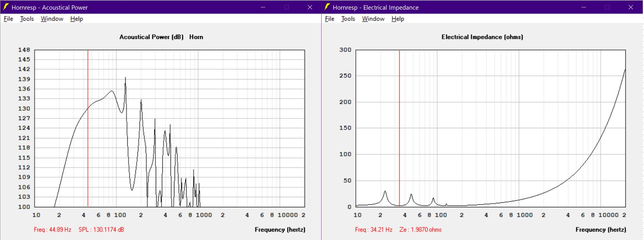Click the 'Freq : 34.21 Hz' readout
This screenshot has height=240, width=644.
(x=374, y=229)
